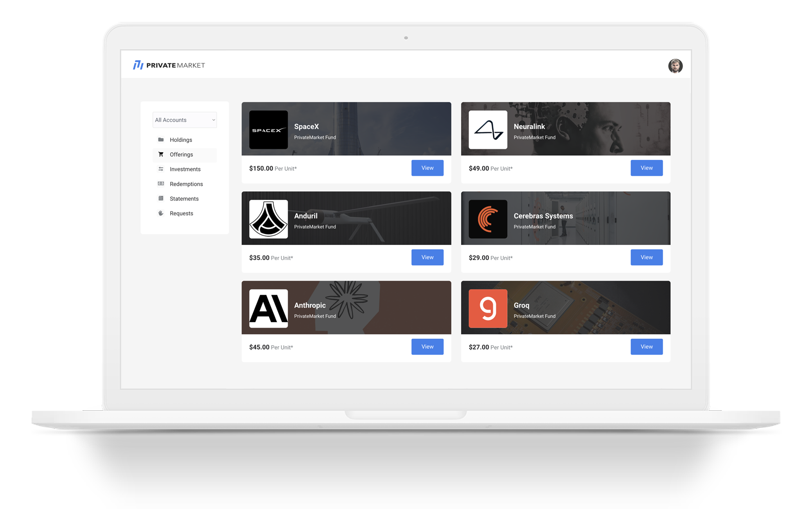Go to Investments in the sidebar
Viewport: 812px width, 509px height.
184,169
